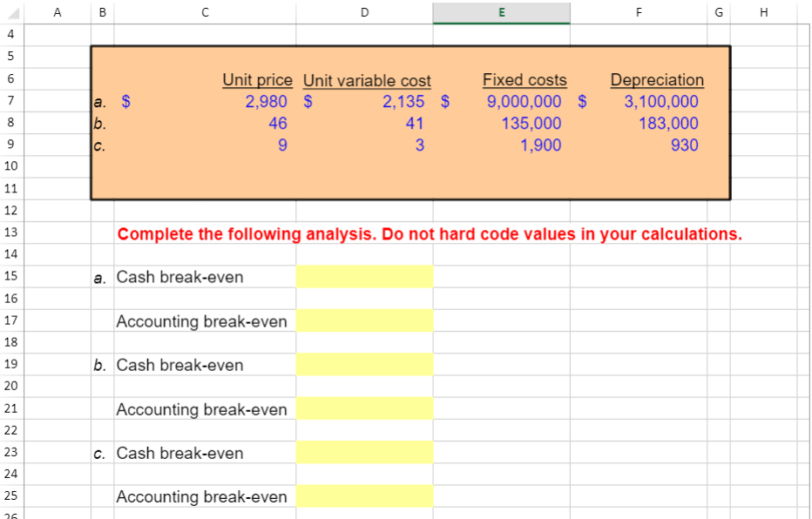Screen dimensions: 812x519
Task: Click the italic 'c.' label in row 23
Action: click(x=100, y=454)
